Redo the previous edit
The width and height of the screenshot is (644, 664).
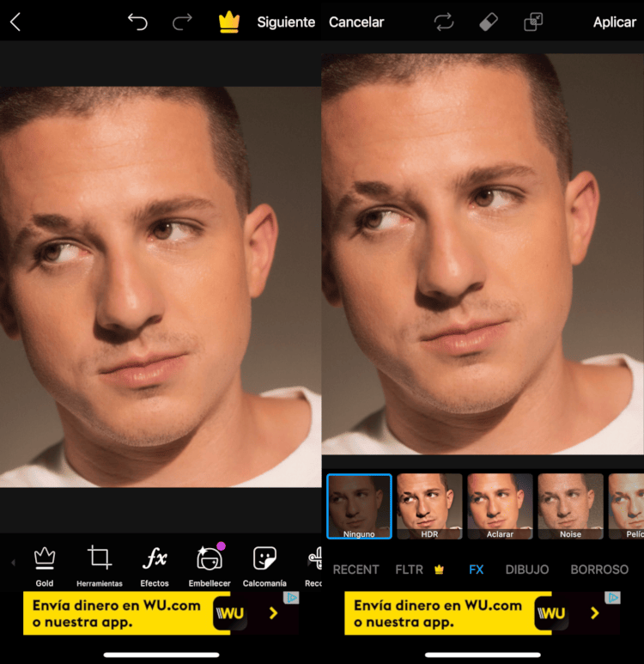point(182,22)
